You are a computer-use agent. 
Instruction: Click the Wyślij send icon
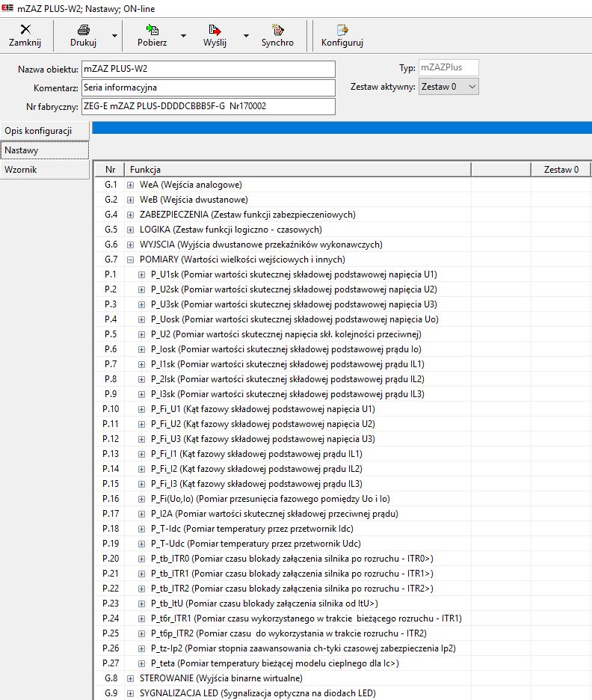[x=215, y=30]
